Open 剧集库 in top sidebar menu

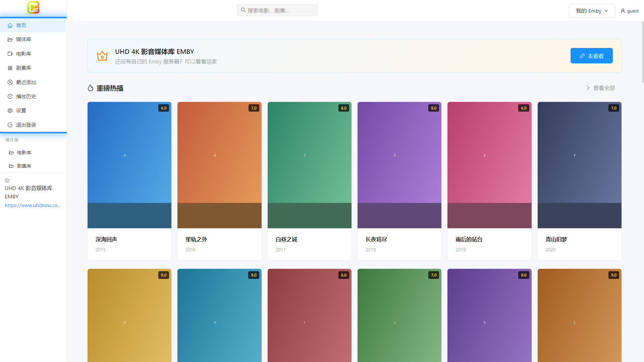tap(33, 68)
